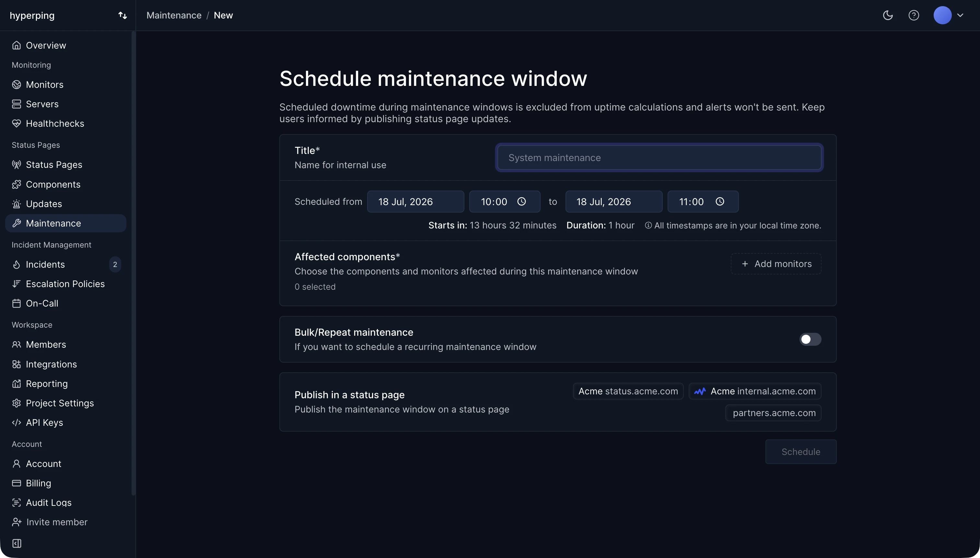Click the Audit Logs list icon
This screenshot has width=980, height=558.
click(x=17, y=503)
